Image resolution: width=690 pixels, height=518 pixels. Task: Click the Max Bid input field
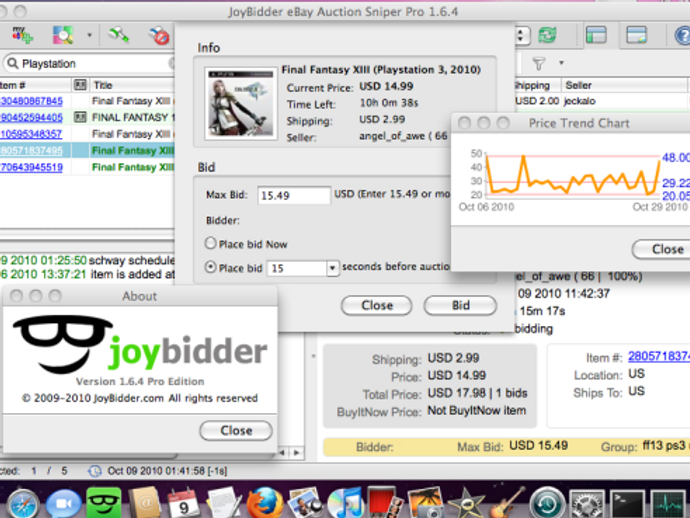[294, 195]
